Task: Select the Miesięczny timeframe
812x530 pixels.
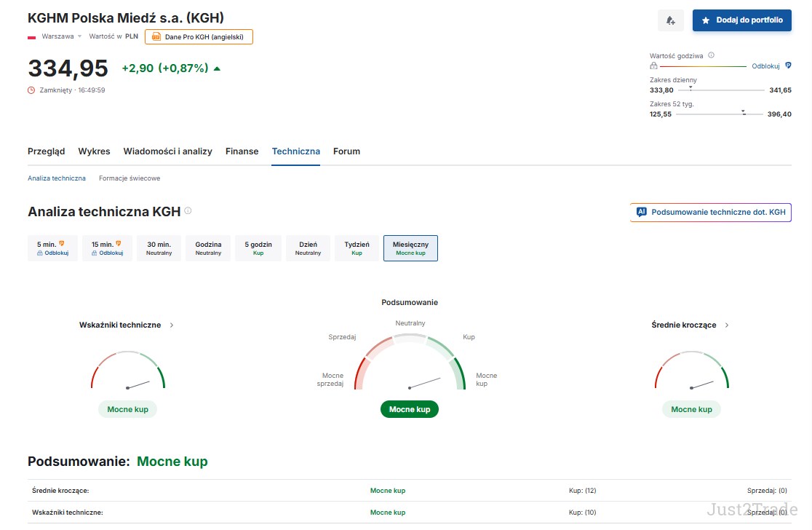Action: pos(410,248)
